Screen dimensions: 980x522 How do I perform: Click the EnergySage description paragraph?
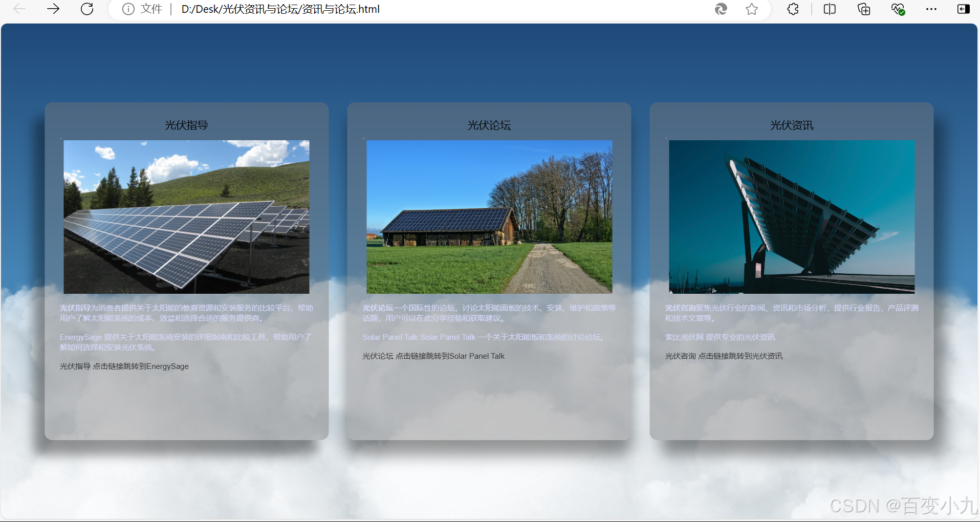coord(186,342)
